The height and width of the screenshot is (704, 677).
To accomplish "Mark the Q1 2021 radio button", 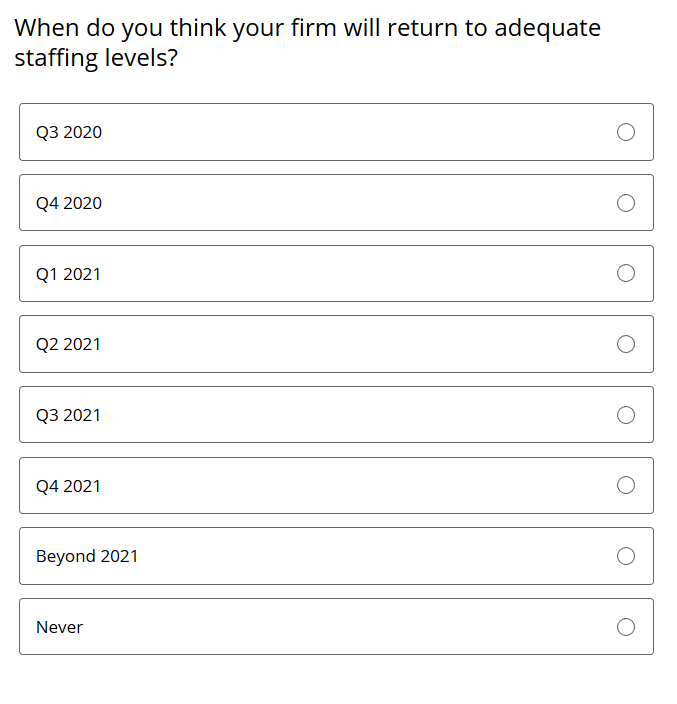I will click(626, 273).
